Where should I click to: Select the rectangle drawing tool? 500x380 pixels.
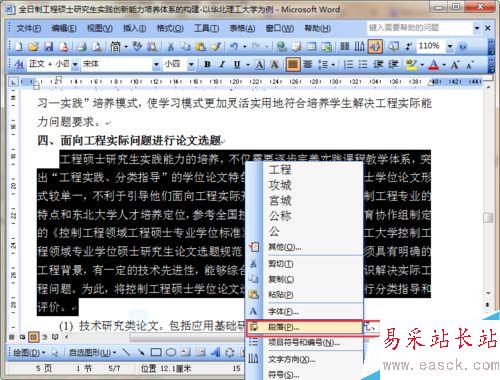pos(156,352)
